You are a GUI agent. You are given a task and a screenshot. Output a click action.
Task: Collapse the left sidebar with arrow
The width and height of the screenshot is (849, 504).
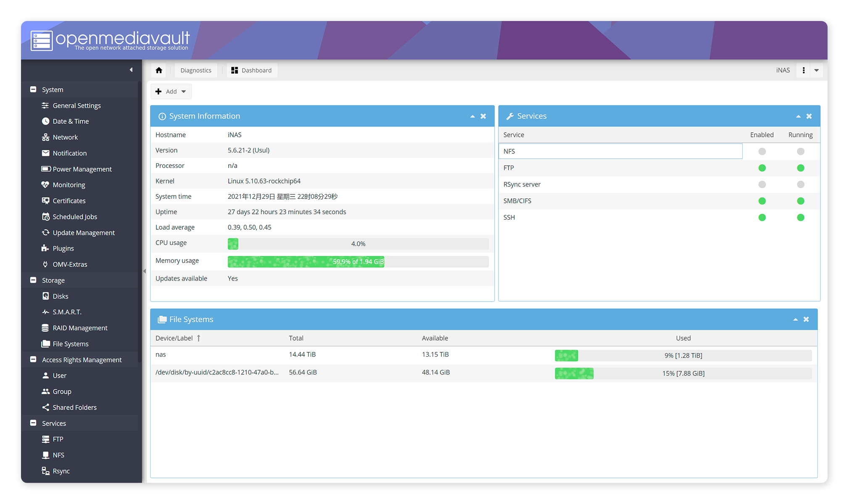click(x=131, y=70)
